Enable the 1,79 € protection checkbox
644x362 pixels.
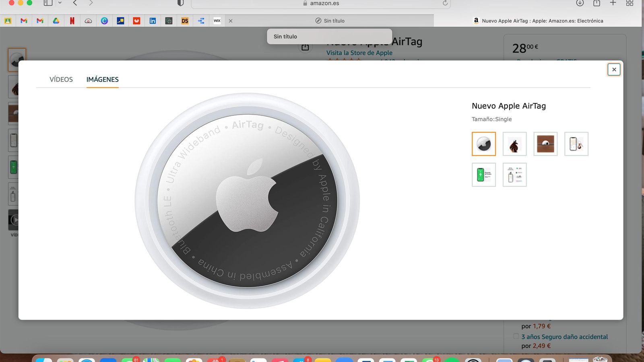pos(515,317)
